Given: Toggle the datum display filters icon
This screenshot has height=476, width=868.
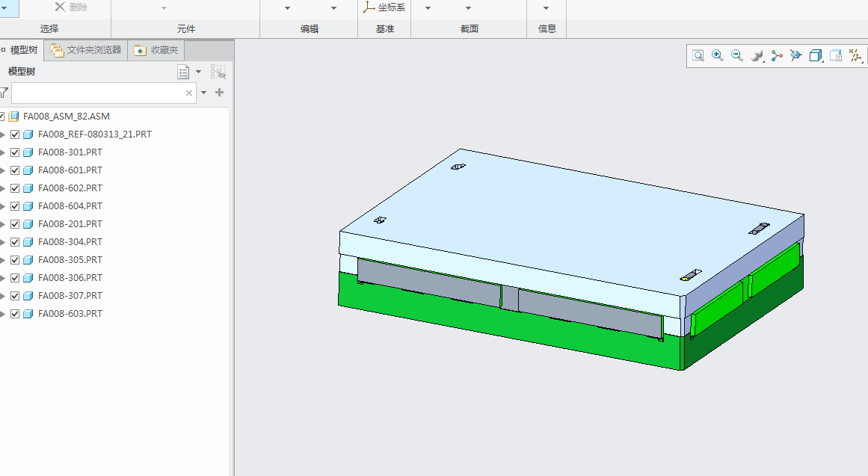Looking at the screenshot, I should tap(856, 55).
